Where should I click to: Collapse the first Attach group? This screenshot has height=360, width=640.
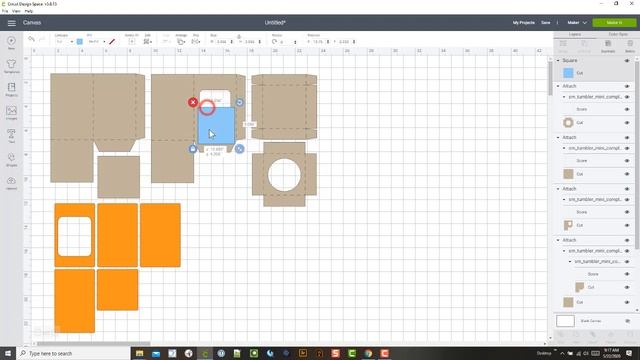(558, 86)
